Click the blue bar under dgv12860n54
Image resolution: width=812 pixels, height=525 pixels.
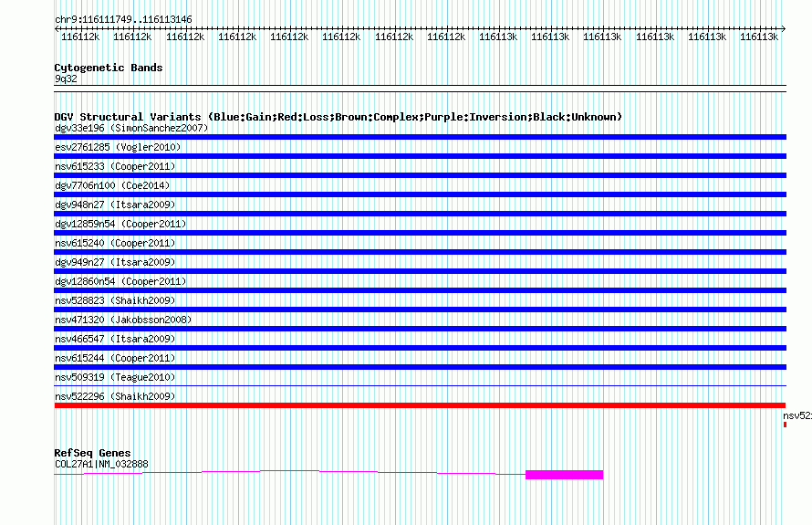click(x=420, y=290)
